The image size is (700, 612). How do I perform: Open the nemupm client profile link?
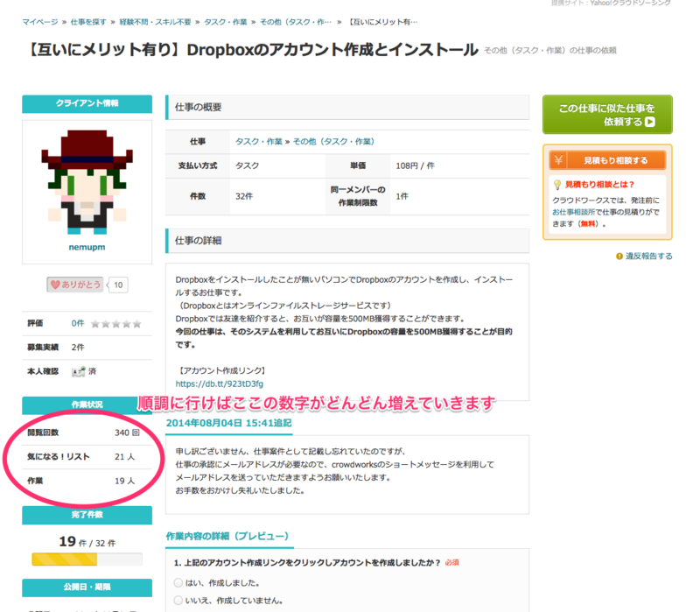tap(87, 247)
